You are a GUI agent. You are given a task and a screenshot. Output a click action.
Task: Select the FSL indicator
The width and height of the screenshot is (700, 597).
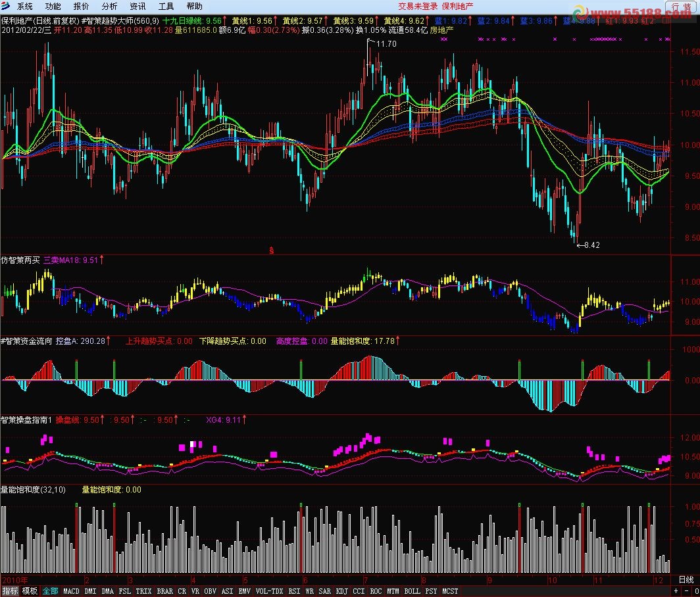tap(124, 590)
